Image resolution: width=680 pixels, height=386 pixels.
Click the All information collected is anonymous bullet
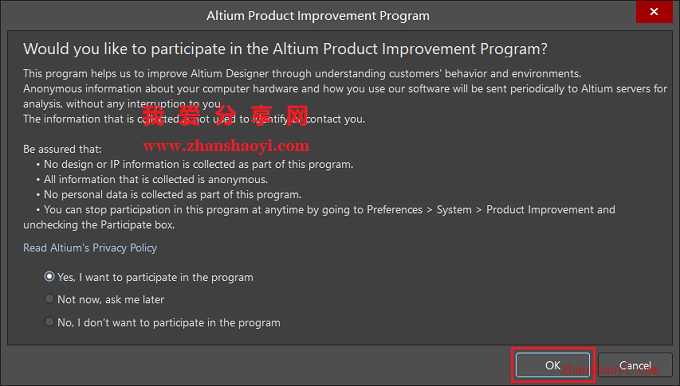[x=152, y=180]
